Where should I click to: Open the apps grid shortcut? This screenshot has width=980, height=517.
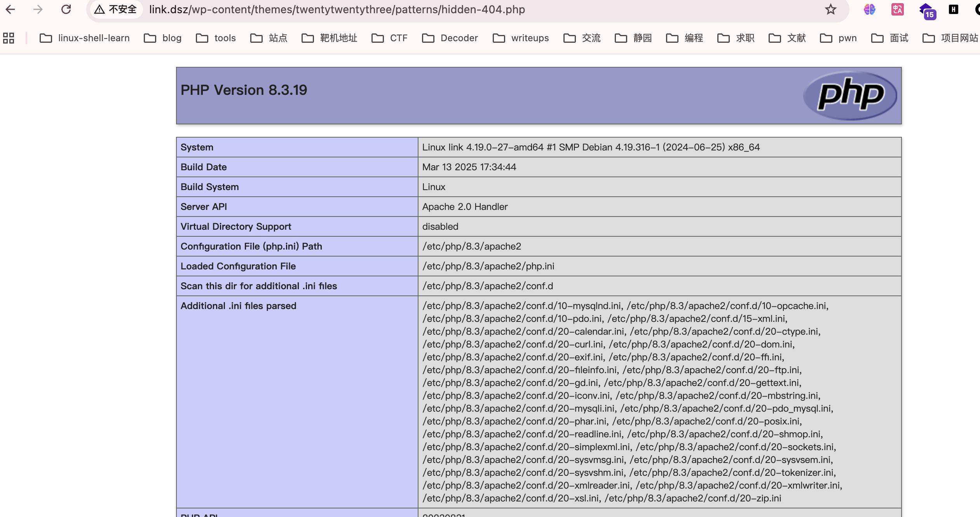click(x=9, y=38)
